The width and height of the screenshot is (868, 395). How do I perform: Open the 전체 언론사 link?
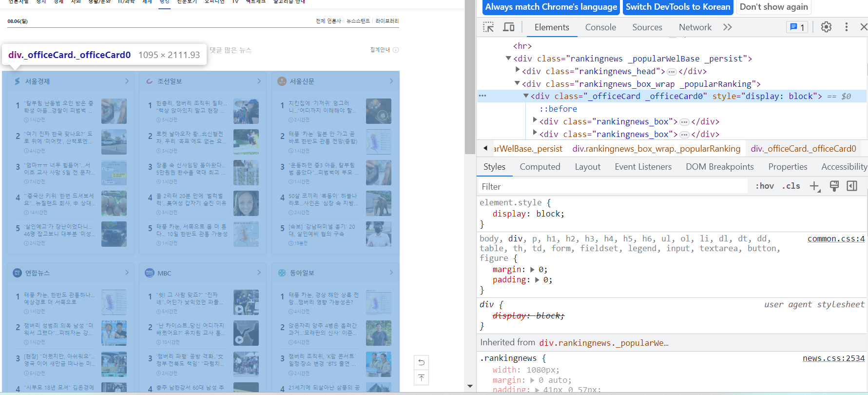[328, 21]
